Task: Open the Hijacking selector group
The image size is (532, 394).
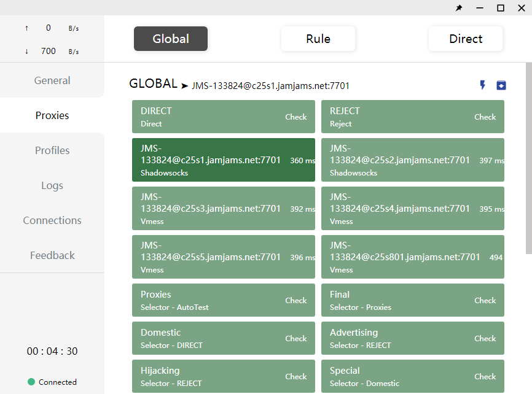Action: pyautogui.click(x=209, y=376)
